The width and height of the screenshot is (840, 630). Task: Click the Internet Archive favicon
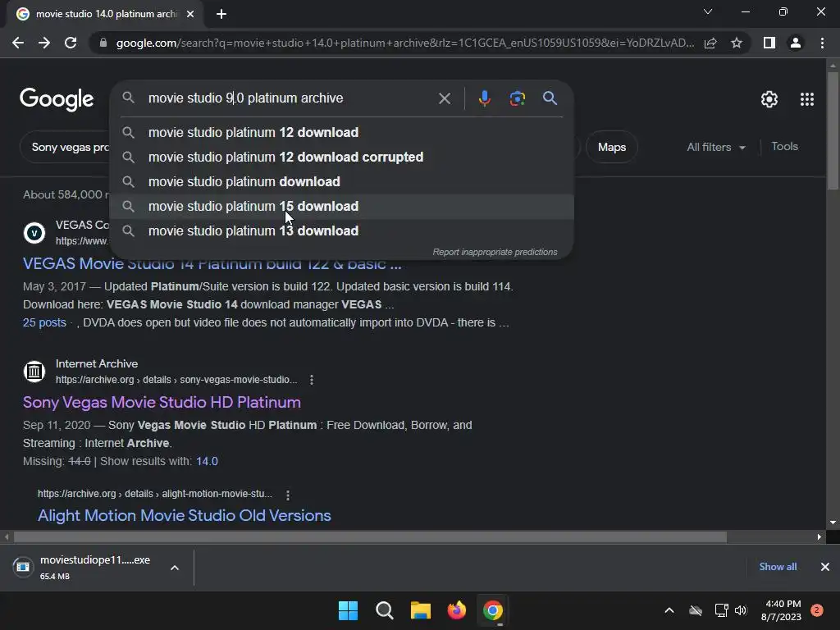[34, 372]
